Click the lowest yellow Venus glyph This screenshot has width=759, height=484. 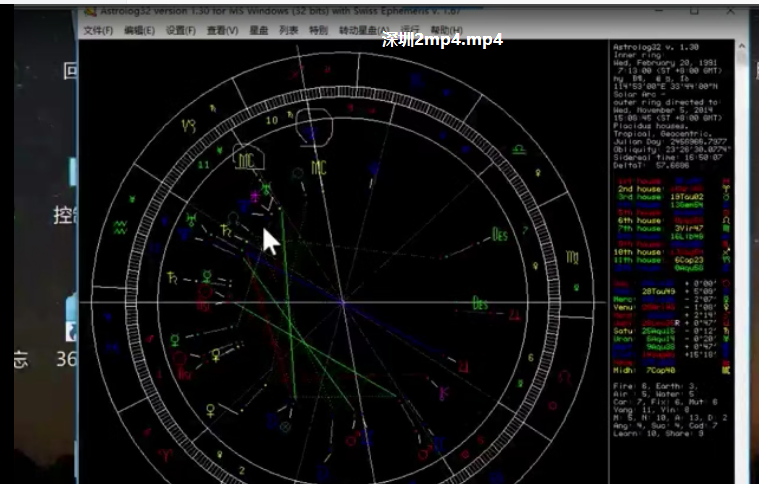click(211, 411)
